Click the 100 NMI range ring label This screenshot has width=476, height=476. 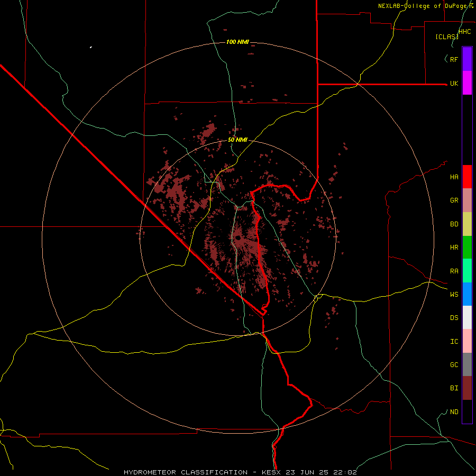click(x=237, y=42)
